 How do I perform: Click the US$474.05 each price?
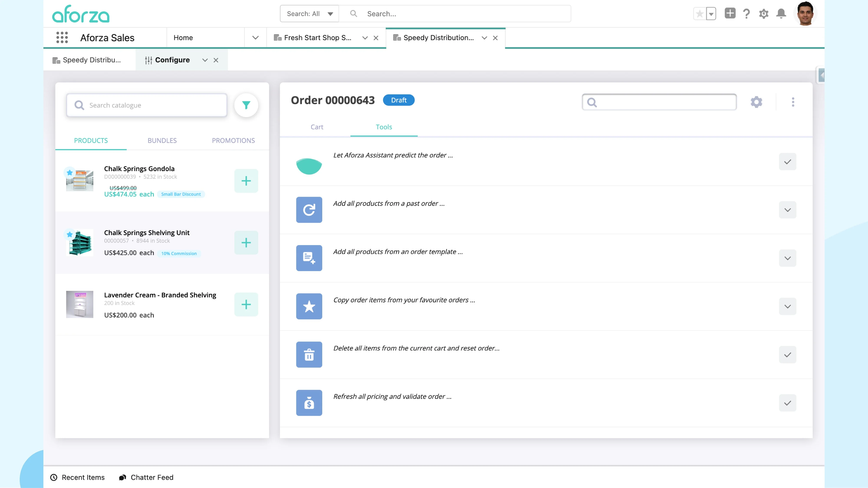tap(129, 194)
